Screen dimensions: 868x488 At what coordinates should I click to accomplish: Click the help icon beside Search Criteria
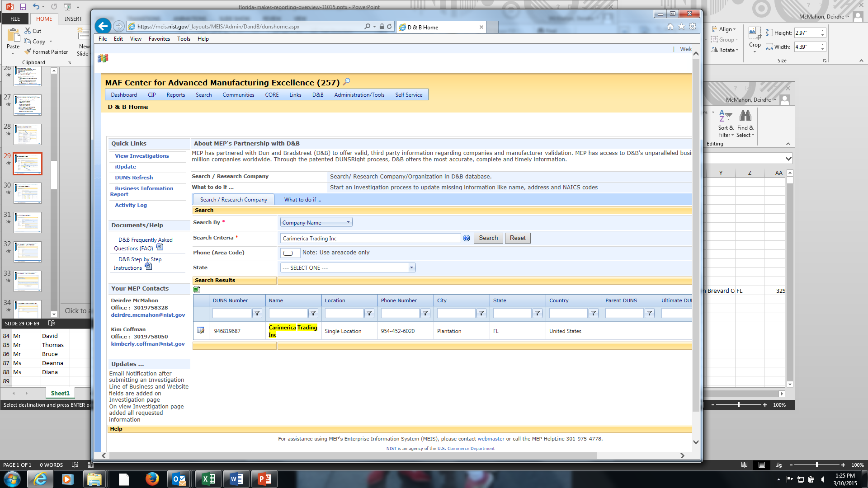[x=467, y=238]
